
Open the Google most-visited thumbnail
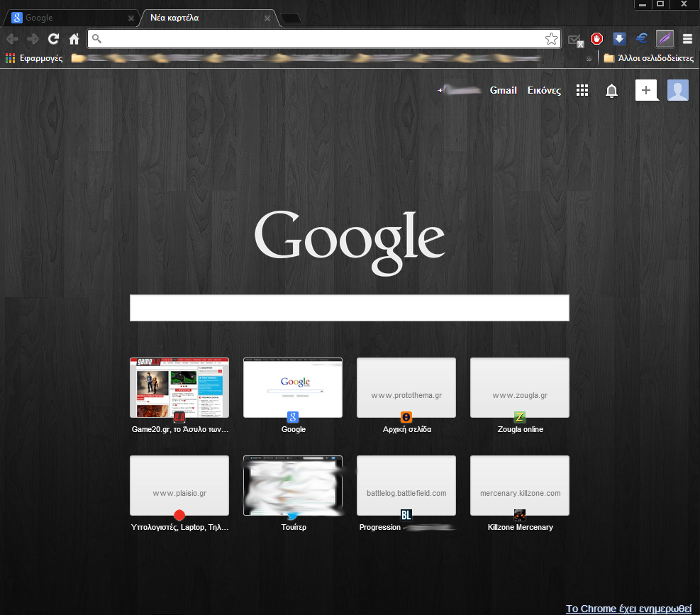pos(293,388)
